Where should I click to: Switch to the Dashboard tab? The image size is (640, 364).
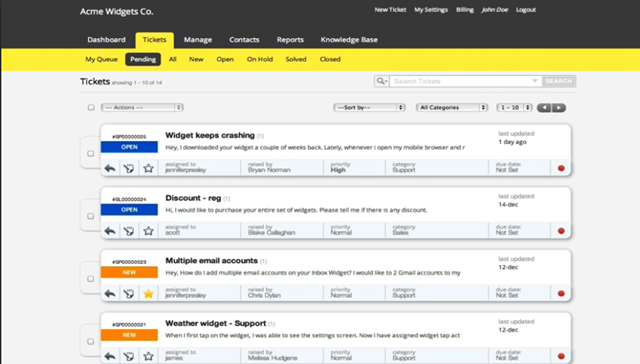point(107,40)
